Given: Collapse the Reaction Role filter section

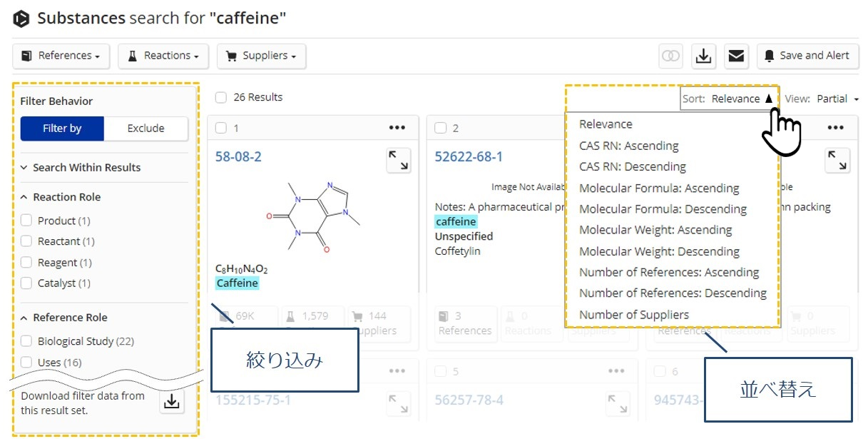Looking at the screenshot, I should point(24,197).
